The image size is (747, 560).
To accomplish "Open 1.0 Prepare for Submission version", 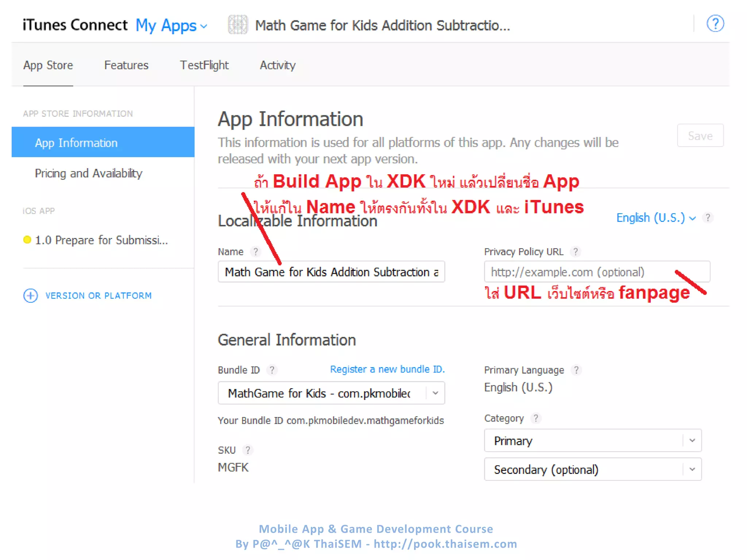I will click(x=101, y=240).
